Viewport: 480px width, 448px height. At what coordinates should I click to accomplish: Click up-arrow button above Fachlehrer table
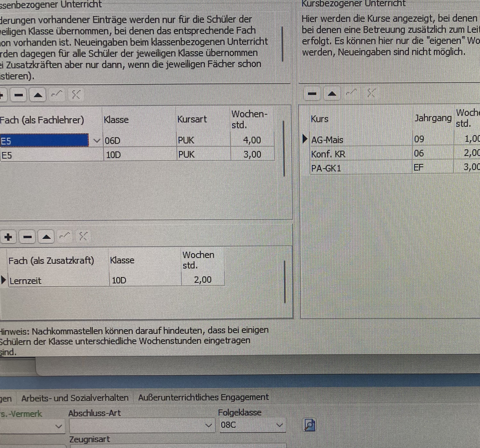point(38,95)
